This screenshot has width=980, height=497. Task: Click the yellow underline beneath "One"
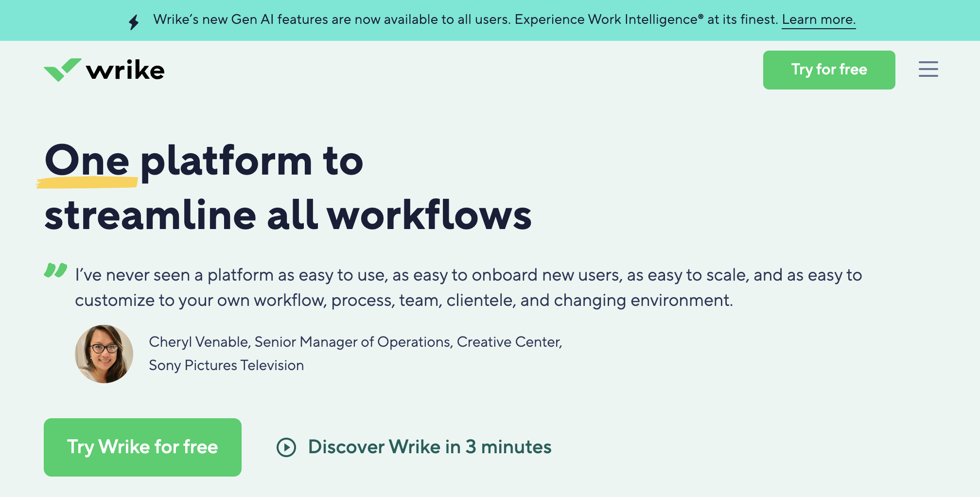[x=87, y=183]
